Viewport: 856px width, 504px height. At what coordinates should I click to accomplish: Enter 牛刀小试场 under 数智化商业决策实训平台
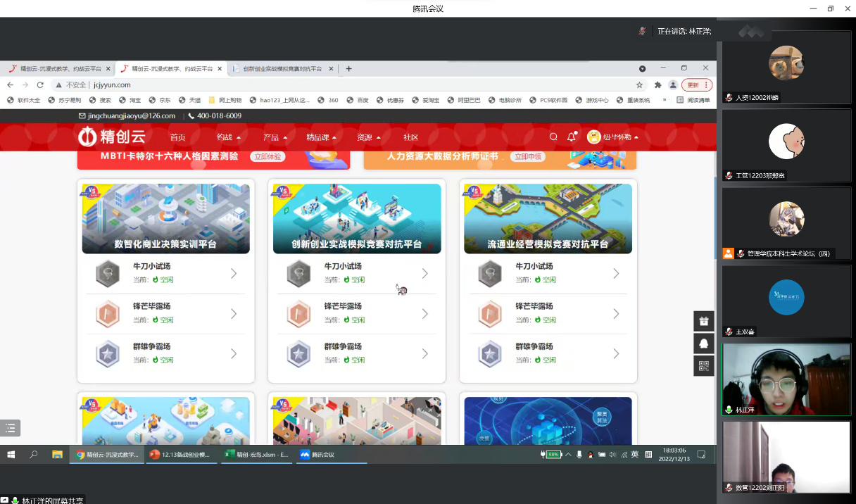[166, 273]
